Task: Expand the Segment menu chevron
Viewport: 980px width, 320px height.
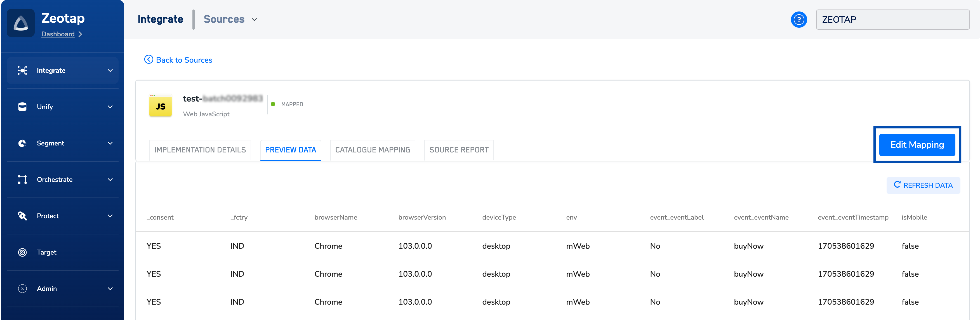Action: click(110, 143)
